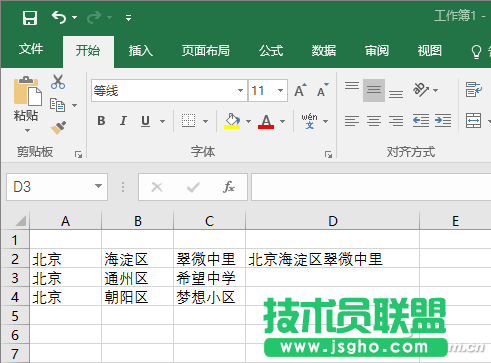Click the Undo arrow icon
Image resolution: width=491 pixels, height=363 pixels.
[59, 17]
